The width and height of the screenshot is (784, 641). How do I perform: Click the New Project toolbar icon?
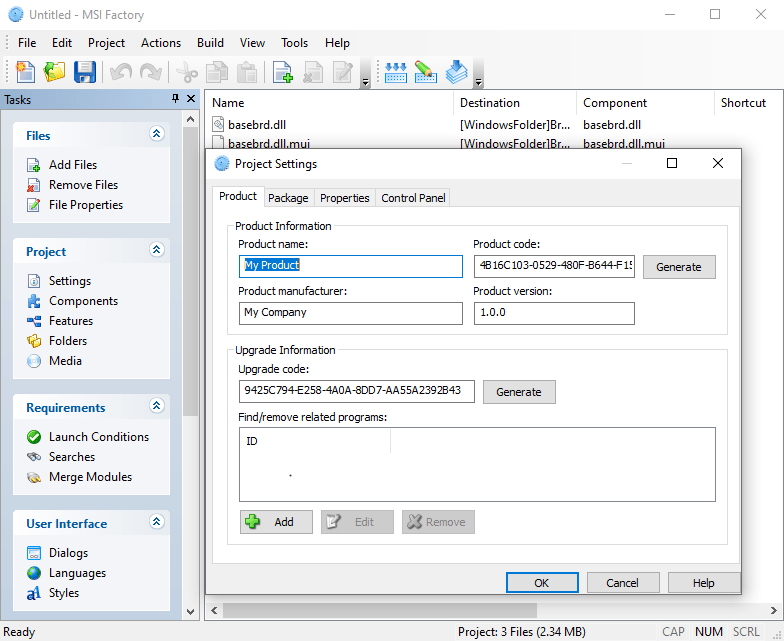[26, 72]
